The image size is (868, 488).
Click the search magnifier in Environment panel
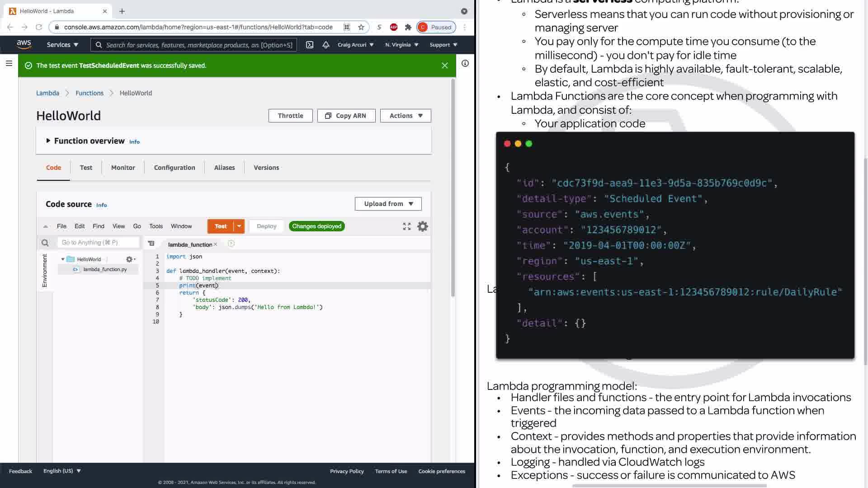pos(45,243)
